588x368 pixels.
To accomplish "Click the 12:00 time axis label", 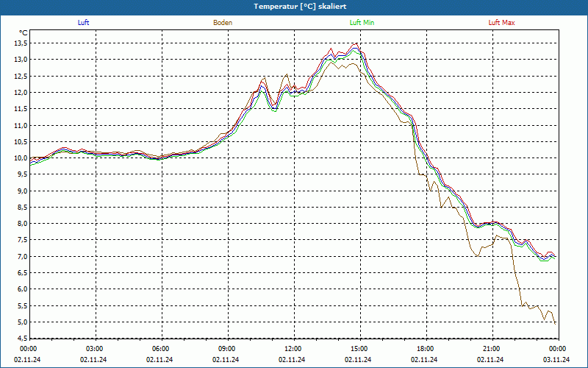I will point(293,349).
